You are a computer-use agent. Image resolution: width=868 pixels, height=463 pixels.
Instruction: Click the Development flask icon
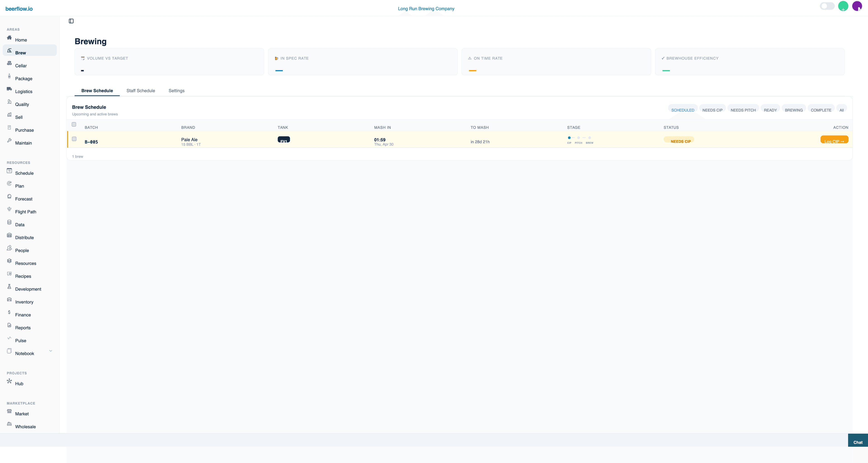coord(9,287)
